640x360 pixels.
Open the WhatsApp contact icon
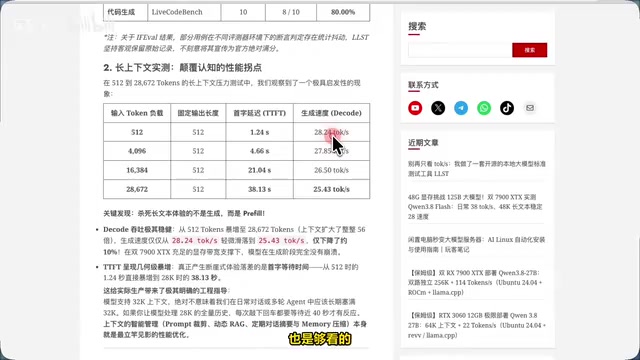pyautogui.click(x=484, y=108)
